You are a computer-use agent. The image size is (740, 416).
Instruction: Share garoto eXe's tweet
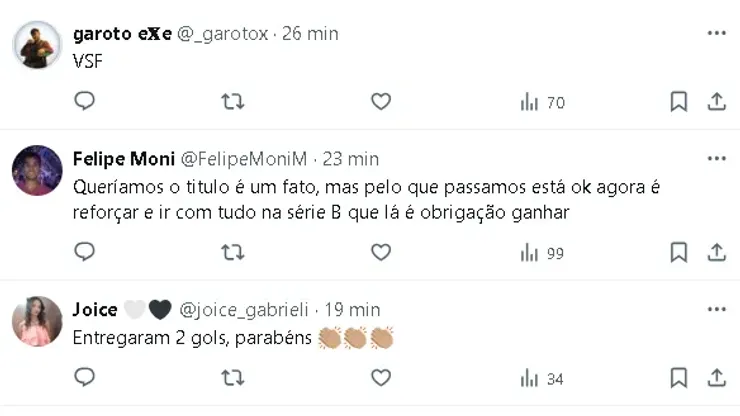pyautogui.click(x=716, y=101)
